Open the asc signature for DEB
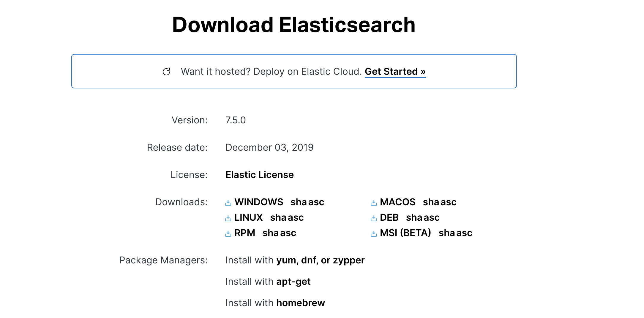The image size is (644, 318). tap(431, 218)
